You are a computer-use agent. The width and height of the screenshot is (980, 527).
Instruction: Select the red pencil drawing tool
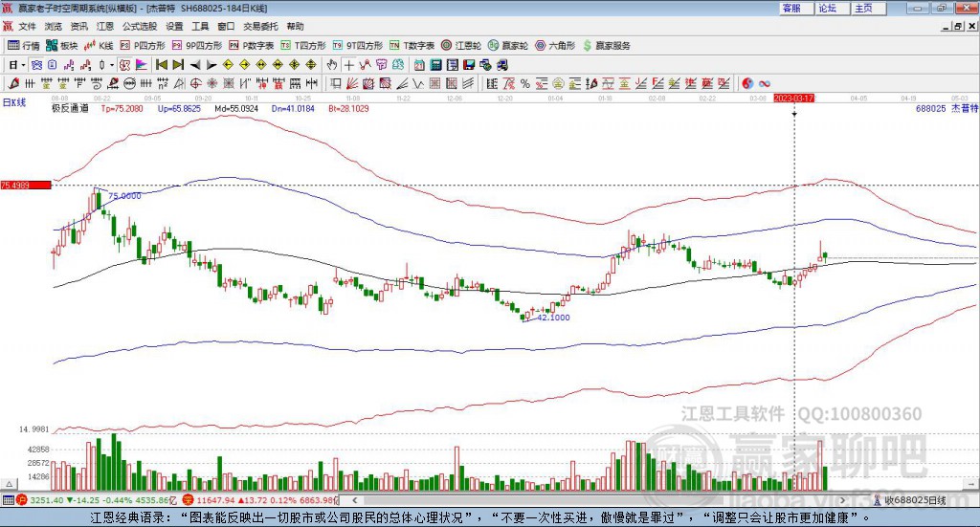tap(13, 83)
